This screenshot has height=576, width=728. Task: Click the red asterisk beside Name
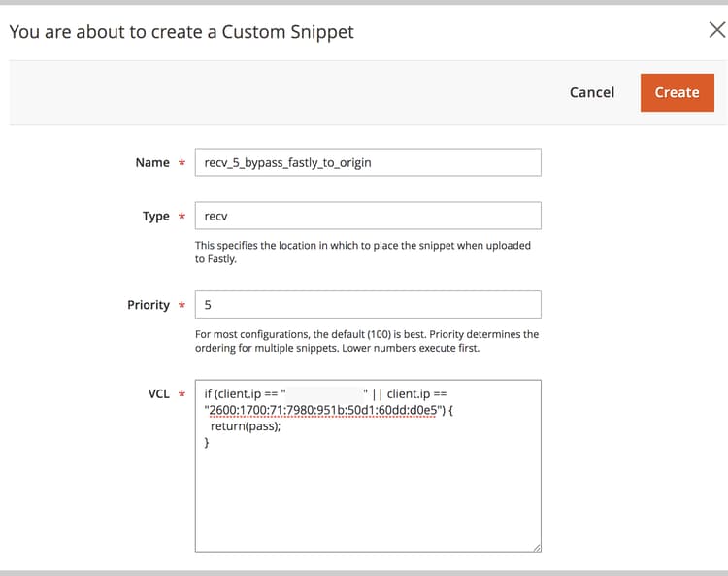point(182,162)
